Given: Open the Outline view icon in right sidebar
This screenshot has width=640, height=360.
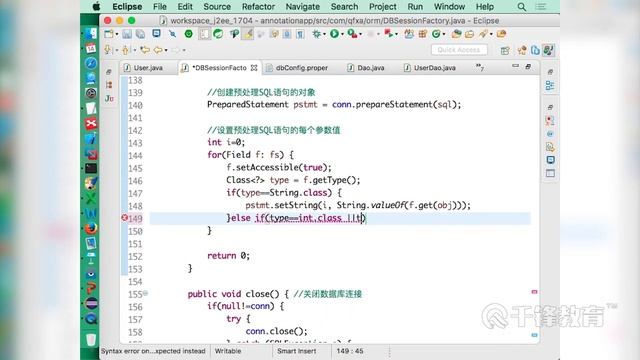Looking at the screenshot, I should pos(550,85).
